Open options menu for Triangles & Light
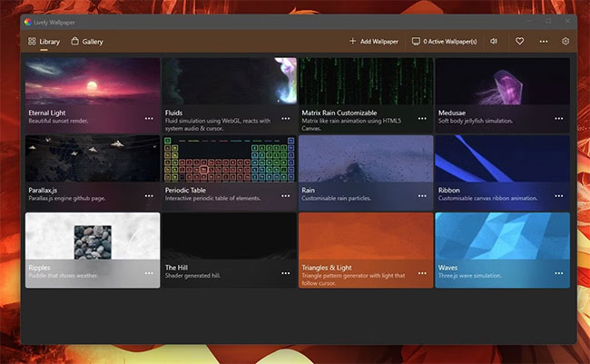Image resolution: width=590 pixels, height=364 pixels. pyautogui.click(x=422, y=273)
